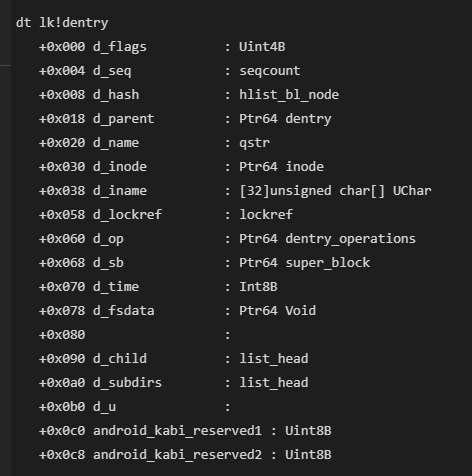
Task: Select the d_time field name
Action: [116, 287]
